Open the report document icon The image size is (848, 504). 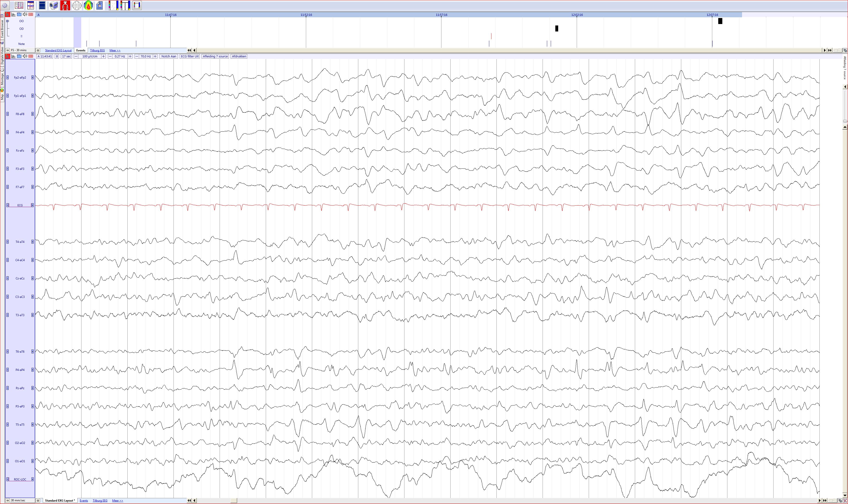[x=99, y=6]
